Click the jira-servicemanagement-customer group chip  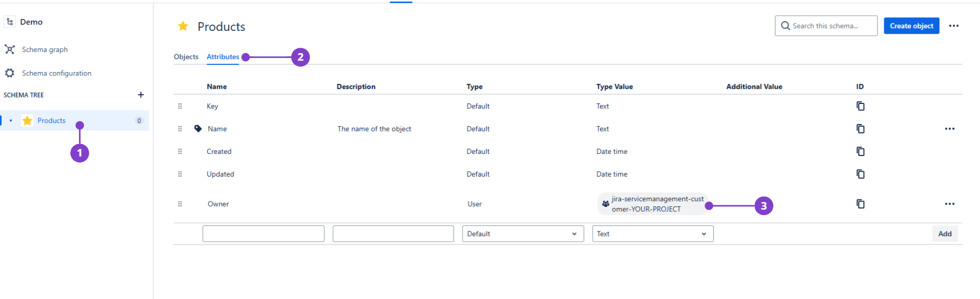point(653,204)
